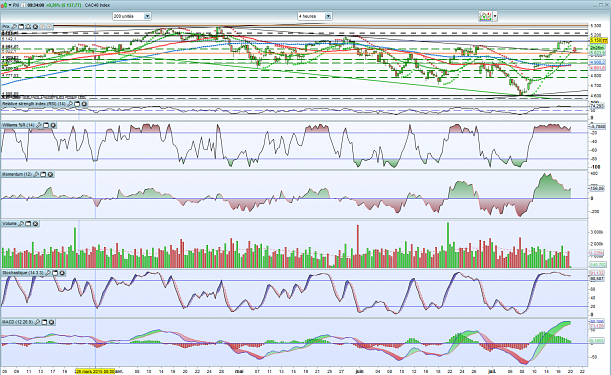Click the small list icon after PXI
Viewport: 611px width, 375px height.
tap(23, 5)
